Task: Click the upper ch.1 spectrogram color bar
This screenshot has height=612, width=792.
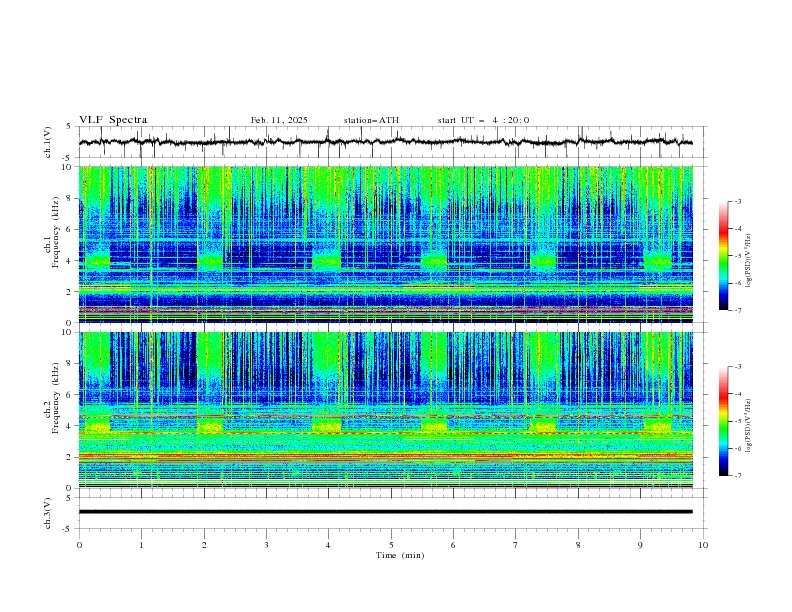Action: point(723,255)
